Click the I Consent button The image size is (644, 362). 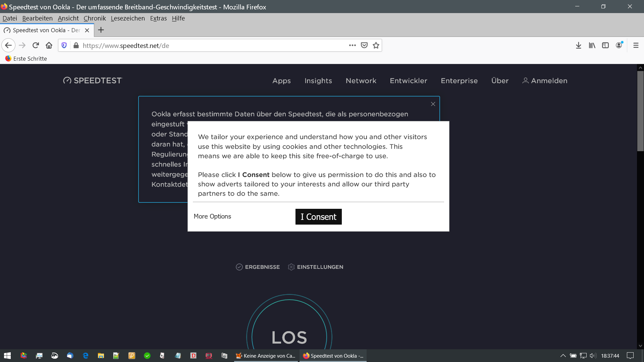coord(318,217)
